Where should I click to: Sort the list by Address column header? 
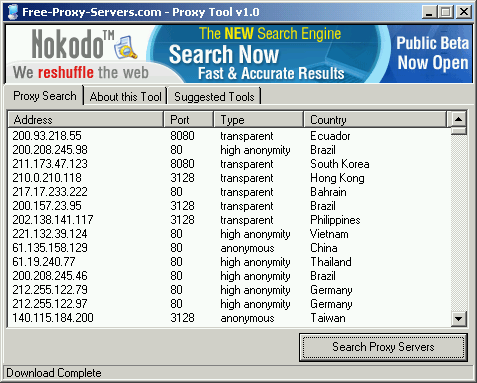pos(86,120)
